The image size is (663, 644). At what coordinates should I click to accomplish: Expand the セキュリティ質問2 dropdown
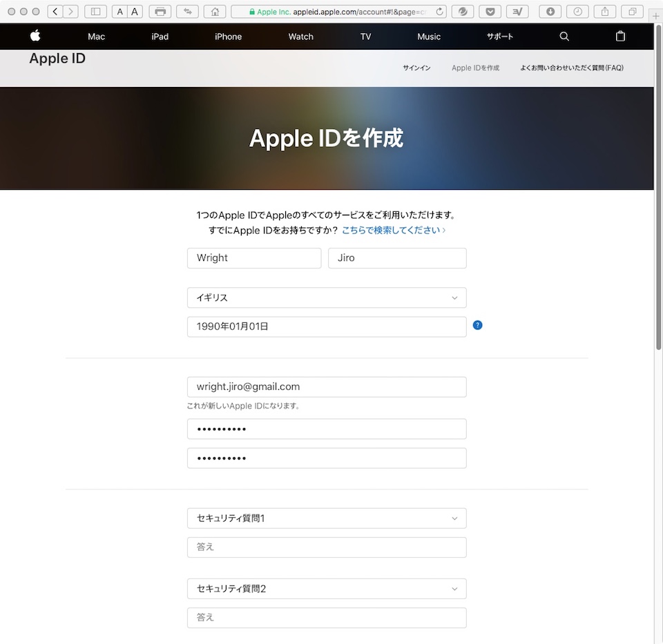tap(327, 589)
